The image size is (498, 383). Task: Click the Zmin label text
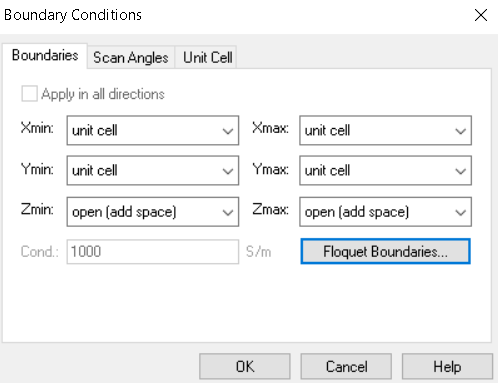pyautogui.click(x=37, y=210)
